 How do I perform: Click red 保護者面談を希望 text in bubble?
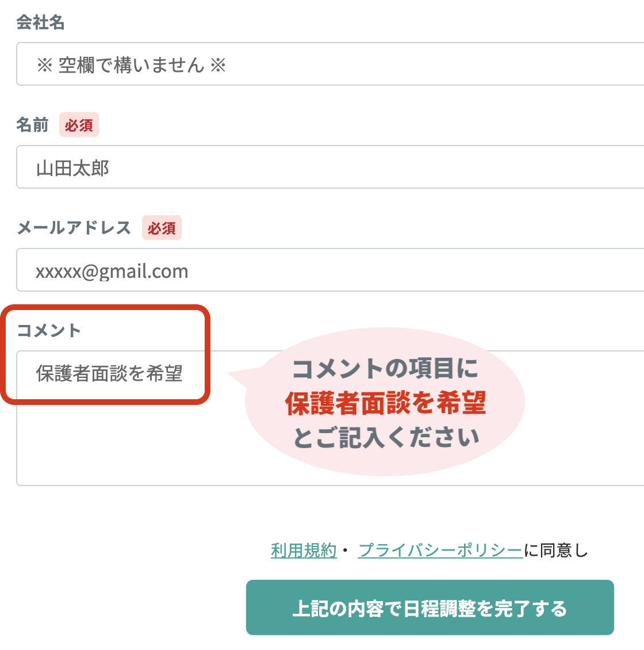[385, 403]
